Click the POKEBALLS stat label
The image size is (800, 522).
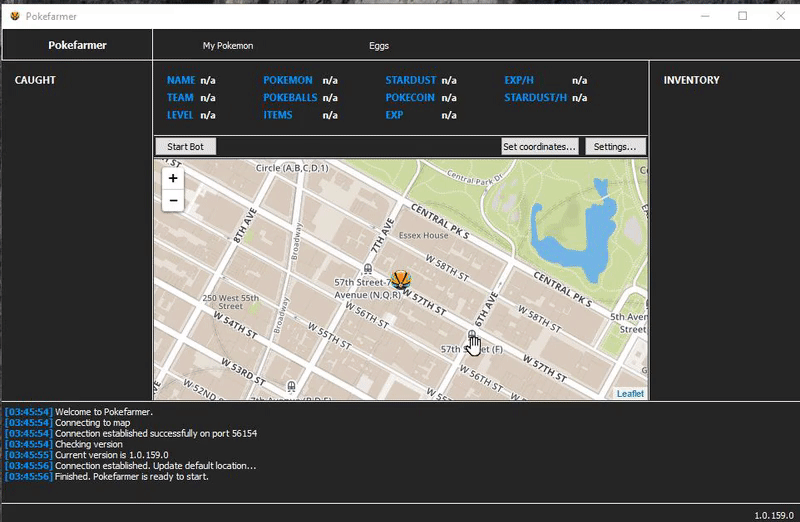pos(290,97)
